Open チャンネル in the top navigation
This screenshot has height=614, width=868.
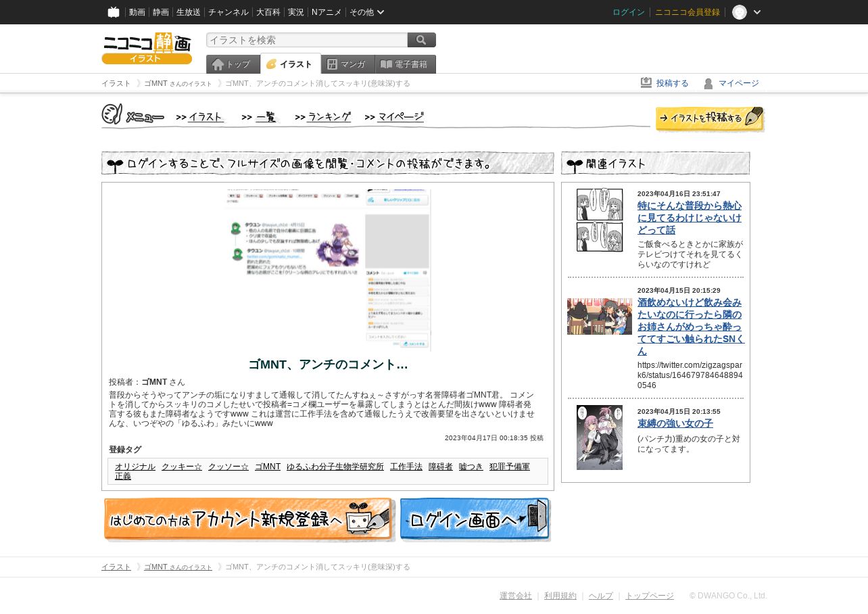point(228,12)
